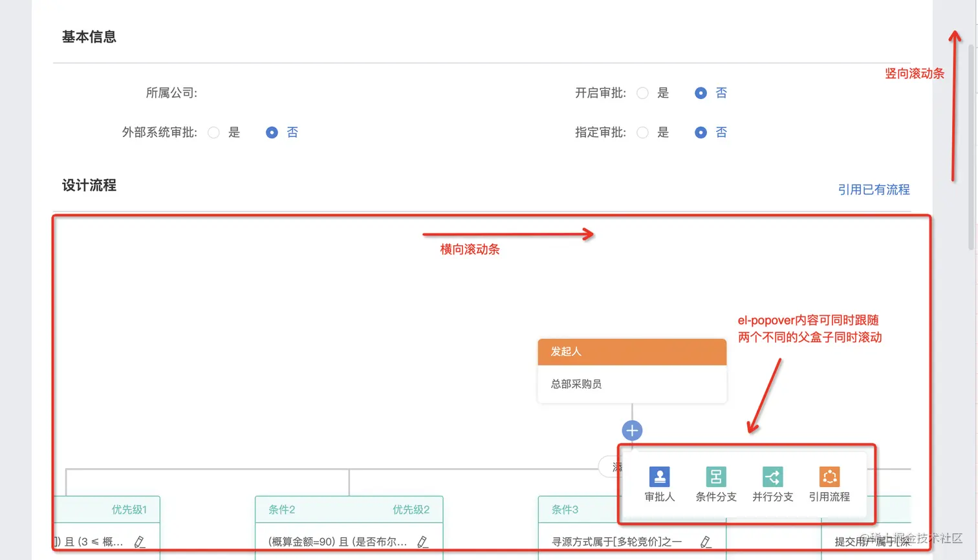Click the 条件2 condition title
Screen dimensions: 978x560
[282, 510]
